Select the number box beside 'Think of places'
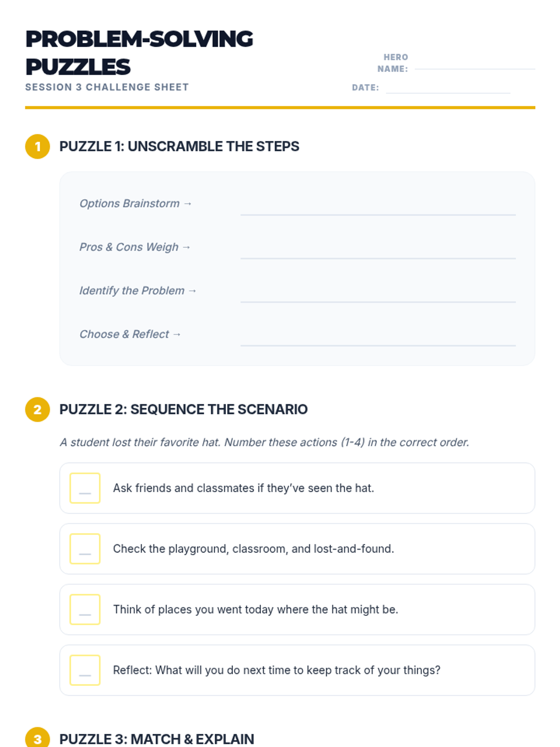The height and width of the screenshot is (747, 560). click(x=85, y=609)
